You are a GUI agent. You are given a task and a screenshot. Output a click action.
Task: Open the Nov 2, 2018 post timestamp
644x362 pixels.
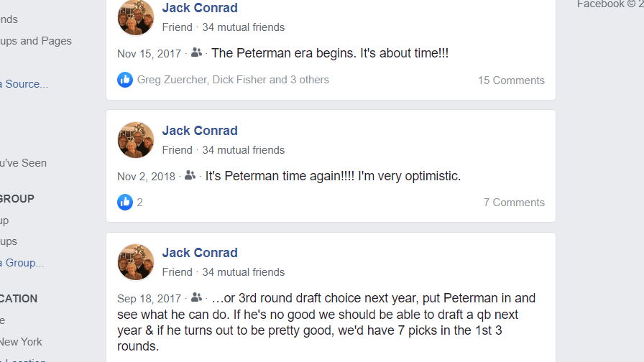tap(146, 177)
